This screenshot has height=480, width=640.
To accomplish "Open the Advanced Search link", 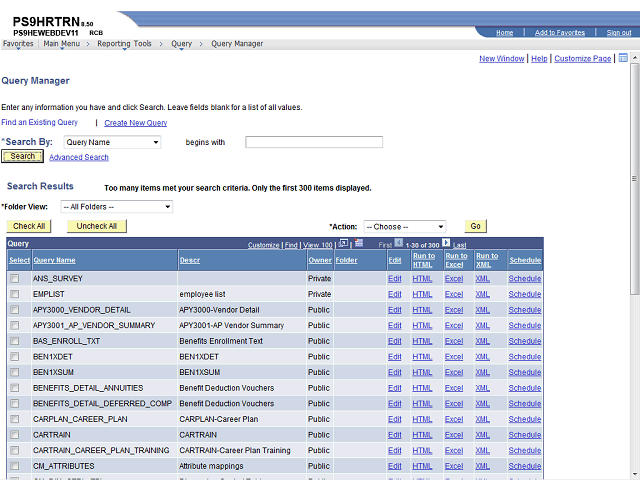I will click(79, 157).
